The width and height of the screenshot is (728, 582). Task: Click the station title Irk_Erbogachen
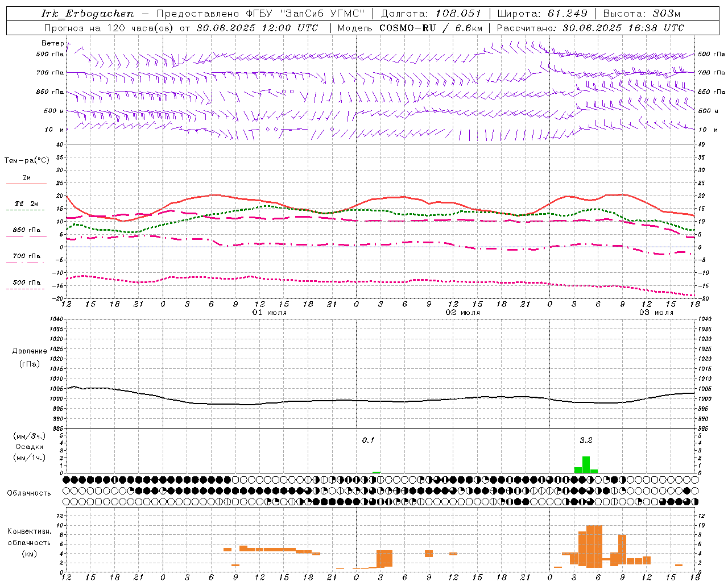point(88,14)
